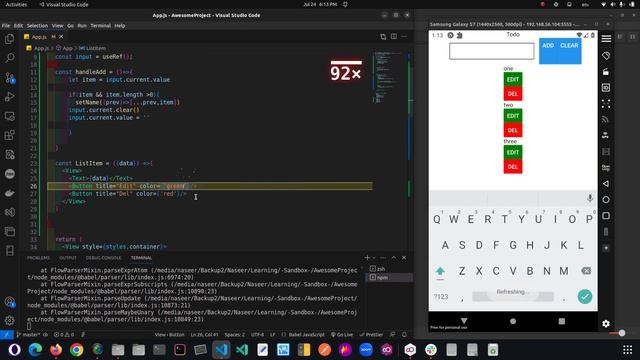Open the Terminal menu

click(x=100, y=25)
